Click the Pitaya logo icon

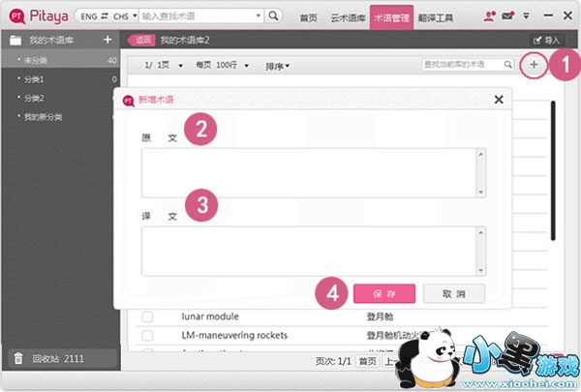17,16
